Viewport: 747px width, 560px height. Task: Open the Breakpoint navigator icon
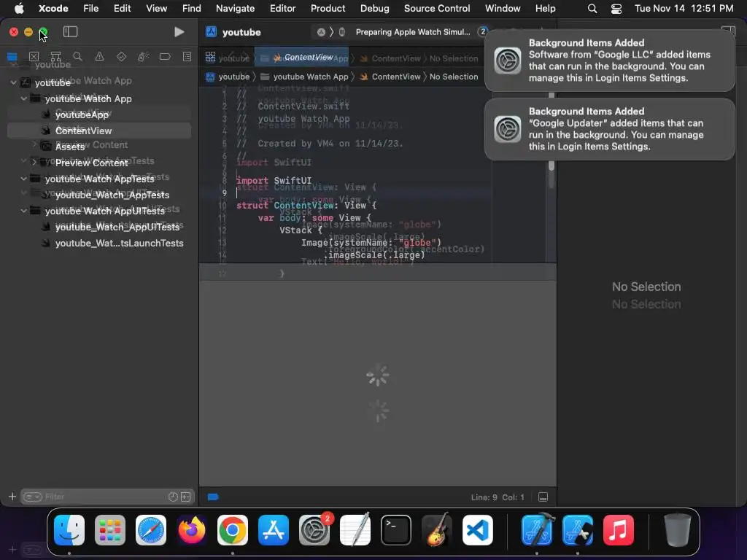tap(165, 57)
